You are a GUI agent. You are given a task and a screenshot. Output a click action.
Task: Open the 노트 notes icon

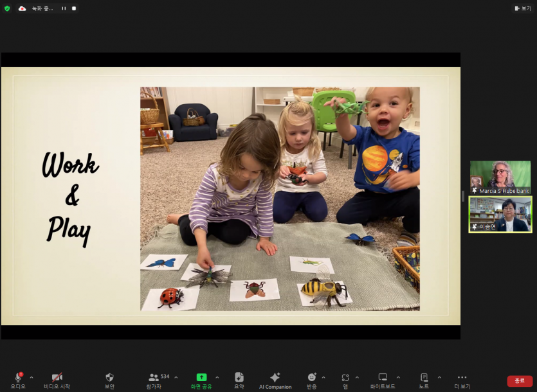pos(424,378)
